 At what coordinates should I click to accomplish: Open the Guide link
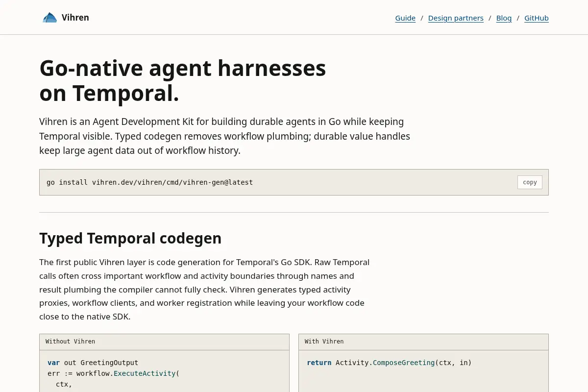pos(405,18)
